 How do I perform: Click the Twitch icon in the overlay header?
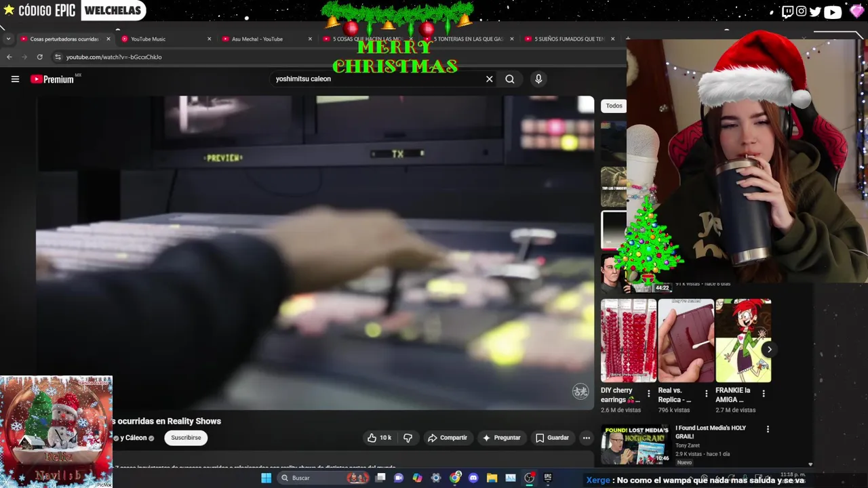(x=787, y=12)
